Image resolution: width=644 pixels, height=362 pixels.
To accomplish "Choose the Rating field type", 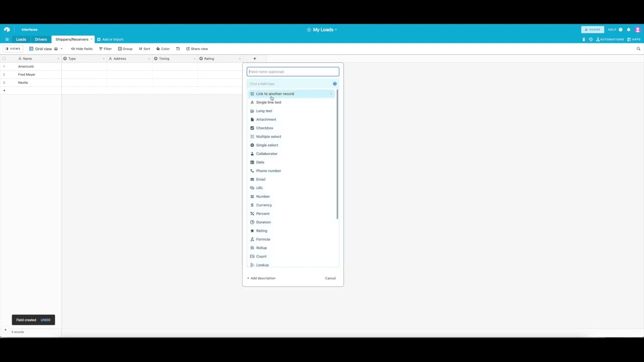I will pos(291,231).
